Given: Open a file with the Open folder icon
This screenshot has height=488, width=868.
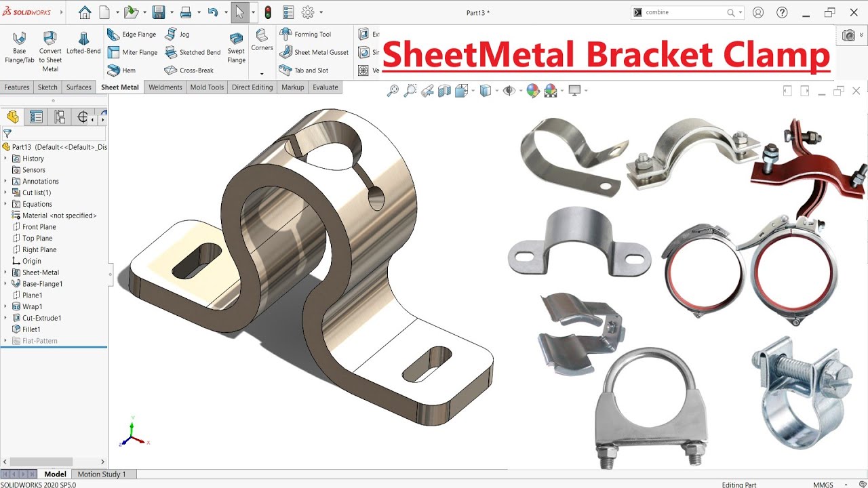Looking at the screenshot, I should (x=131, y=12).
